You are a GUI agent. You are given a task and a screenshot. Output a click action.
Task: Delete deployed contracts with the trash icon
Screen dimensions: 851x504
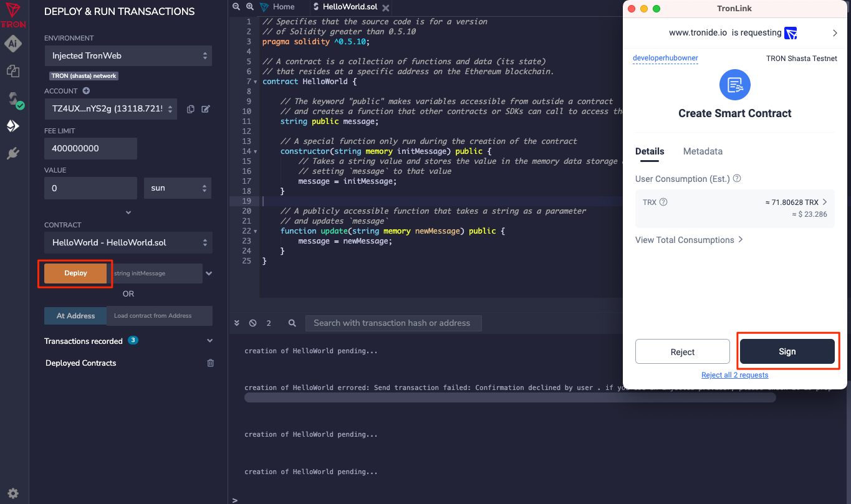pos(211,363)
